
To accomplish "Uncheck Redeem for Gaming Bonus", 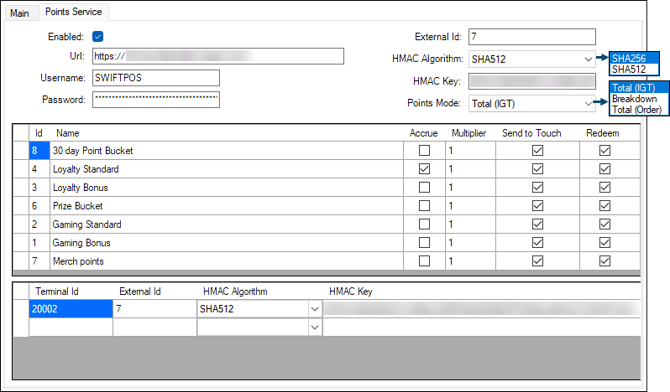I will pos(605,242).
